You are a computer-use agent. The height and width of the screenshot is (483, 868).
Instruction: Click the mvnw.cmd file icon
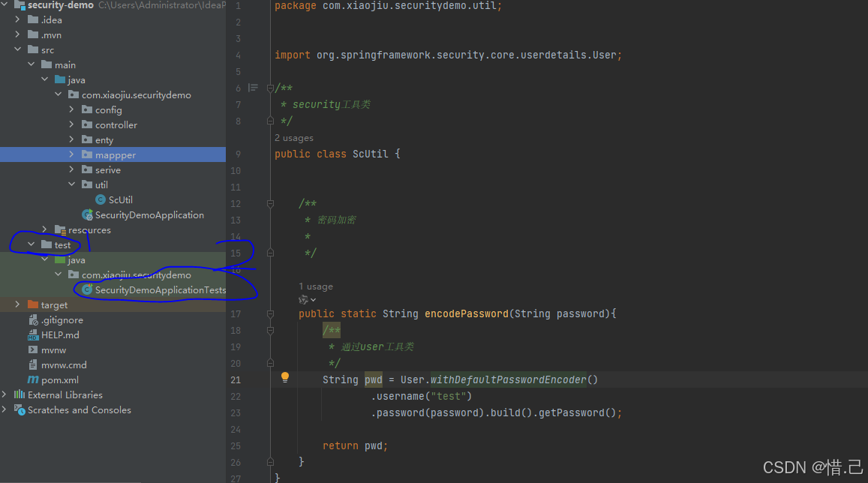[x=33, y=364]
